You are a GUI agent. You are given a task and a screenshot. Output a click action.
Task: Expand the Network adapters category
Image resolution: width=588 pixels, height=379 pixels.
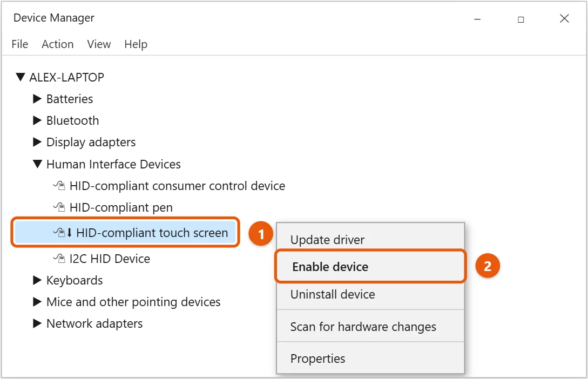(37, 323)
